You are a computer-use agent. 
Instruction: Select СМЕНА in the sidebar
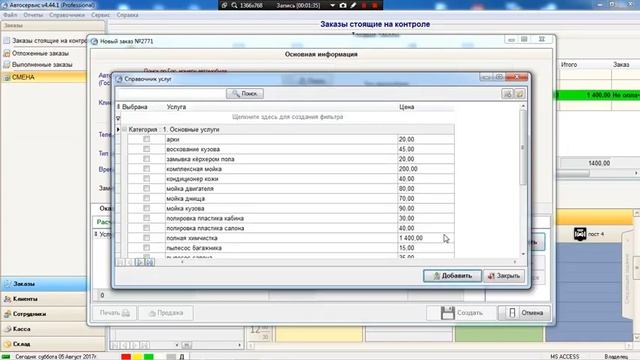click(44, 77)
